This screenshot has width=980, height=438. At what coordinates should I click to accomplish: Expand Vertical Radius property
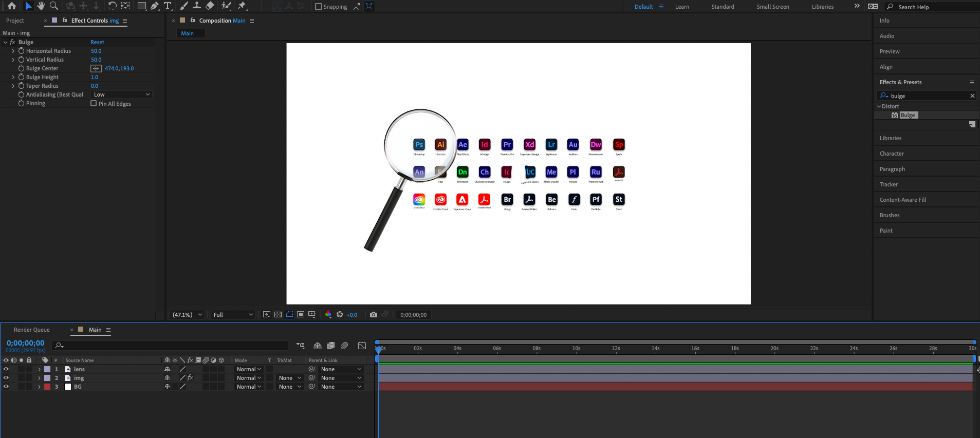[x=13, y=60]
